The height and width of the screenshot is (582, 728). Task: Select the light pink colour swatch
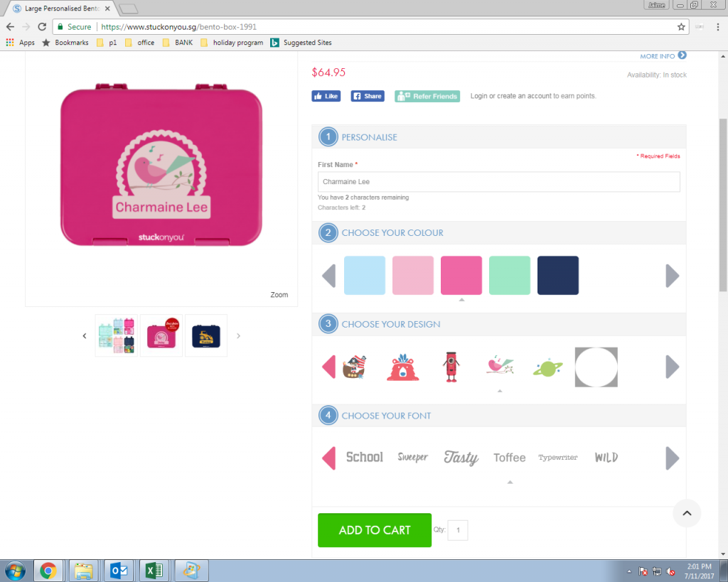[413, 275]
